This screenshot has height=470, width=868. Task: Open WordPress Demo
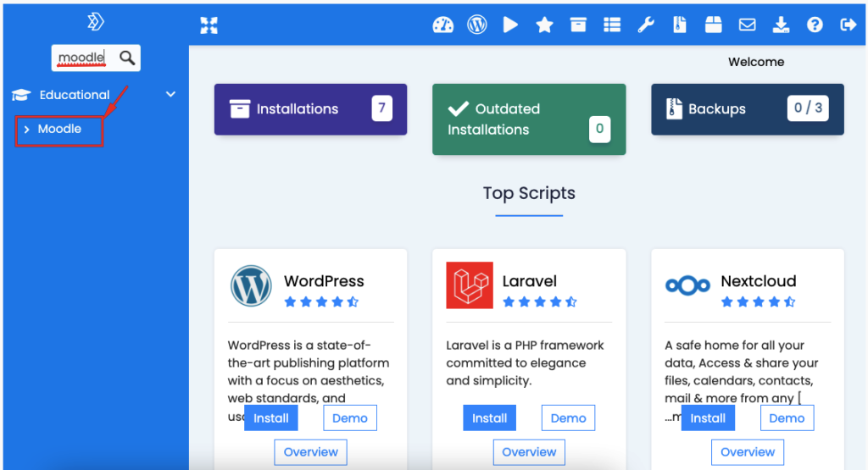coord(350,418)
